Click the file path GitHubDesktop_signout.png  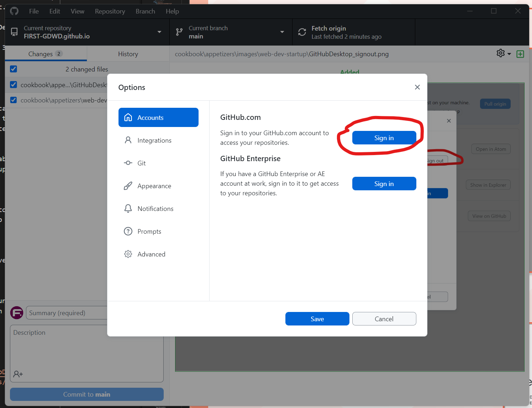click(349, 54)
